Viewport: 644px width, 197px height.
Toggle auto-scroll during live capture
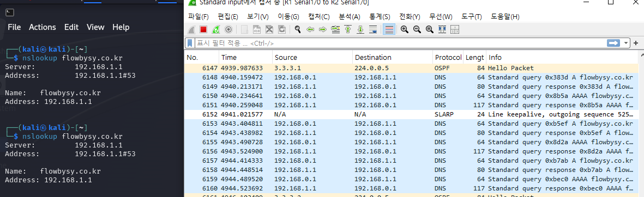(x=373, y=29)
